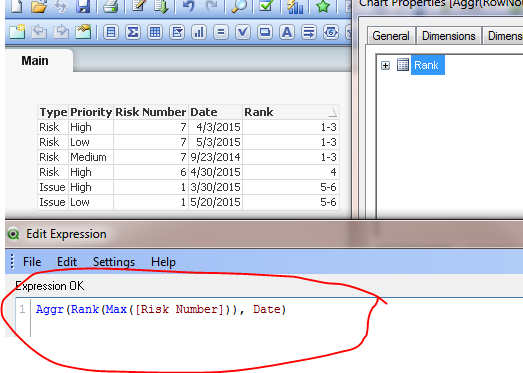Image resolution: width=523 pixels, height=373 pixels.
Task: Undo the last action
Action: pyautogui.click(x=188, y=6)
